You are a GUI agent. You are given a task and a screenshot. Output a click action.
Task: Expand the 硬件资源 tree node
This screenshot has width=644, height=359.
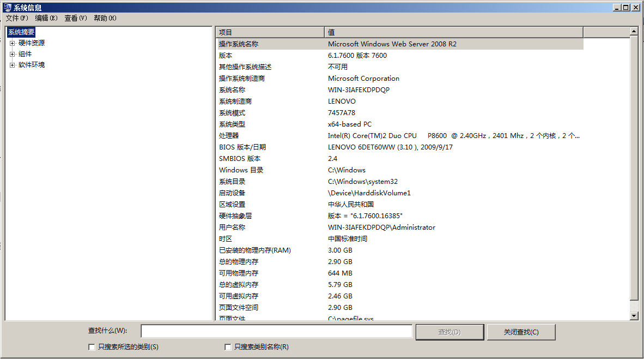click(13, 43)
